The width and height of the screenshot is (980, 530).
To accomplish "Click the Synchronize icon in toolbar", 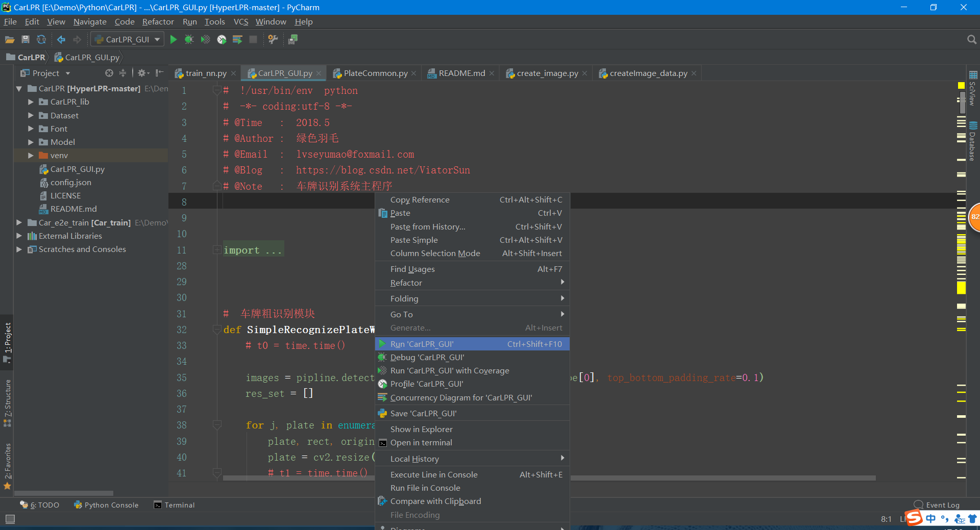I will coord(41,39).
